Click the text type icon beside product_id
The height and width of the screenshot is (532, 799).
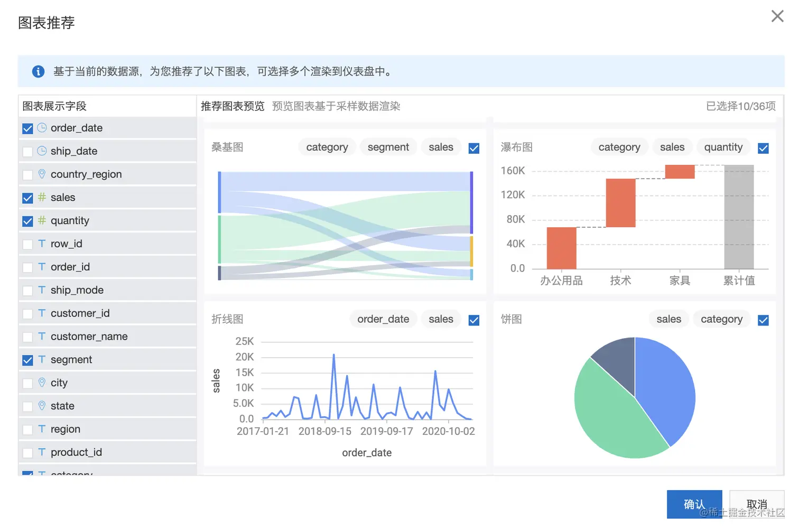[x=42, y=452]
